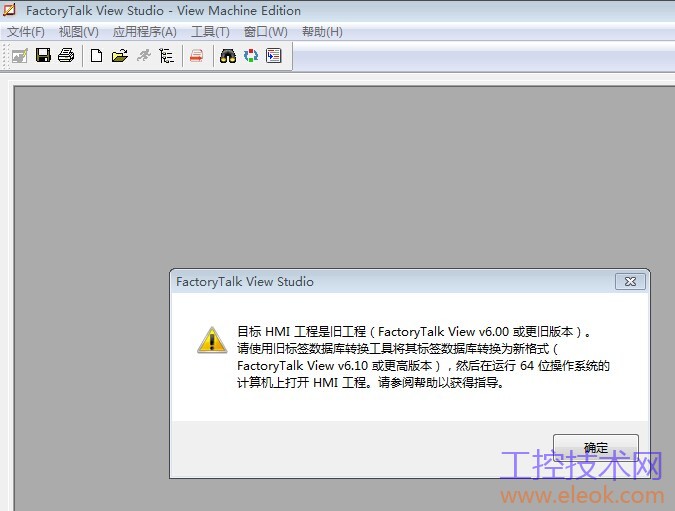This screenshot has width=675, height=511.
Task: Open the 视图(V) menu
Action: pos(79,32)
